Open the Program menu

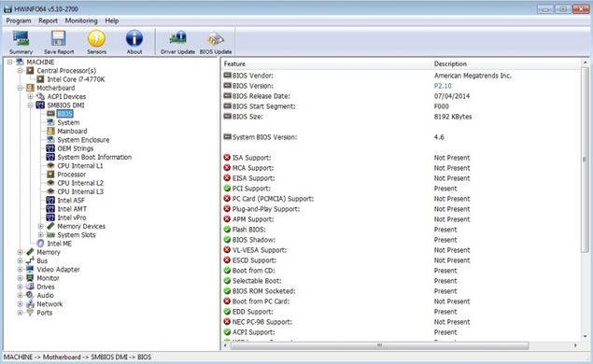click(19, 21)
